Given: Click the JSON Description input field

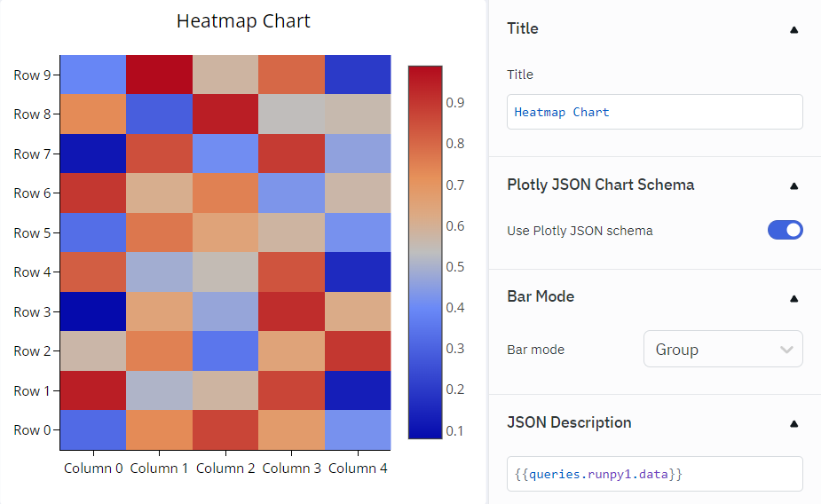Looking at the screenshot, I should point(654,474).
